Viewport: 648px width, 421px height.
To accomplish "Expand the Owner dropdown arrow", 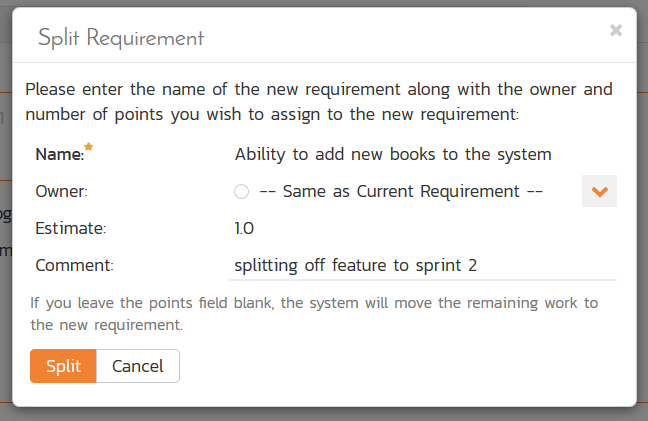I will coord(599,191).
